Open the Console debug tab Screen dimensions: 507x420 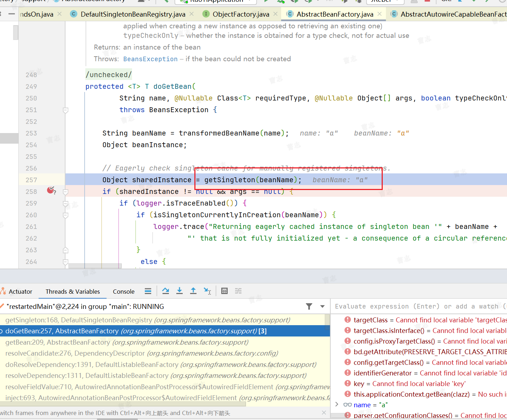(x=124, y=292)
